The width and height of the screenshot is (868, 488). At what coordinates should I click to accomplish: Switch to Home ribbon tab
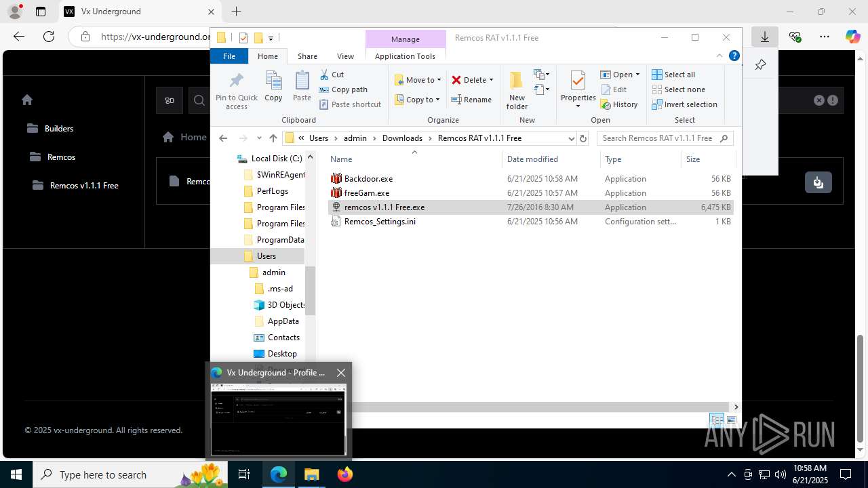(268, 56)
